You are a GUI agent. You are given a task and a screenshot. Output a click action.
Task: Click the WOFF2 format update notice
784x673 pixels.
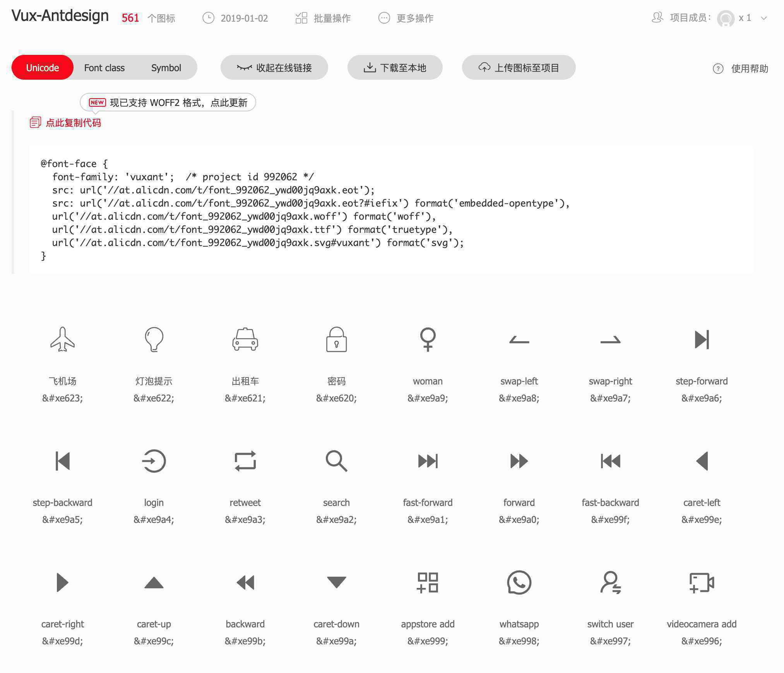pyautogui.click(x=168, y=102)
